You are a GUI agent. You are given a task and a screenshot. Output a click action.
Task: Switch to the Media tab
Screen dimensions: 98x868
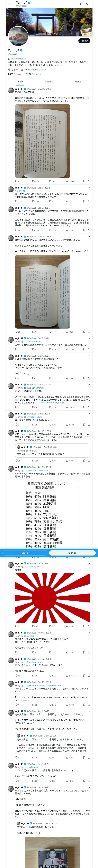click(x=78, y=82)
